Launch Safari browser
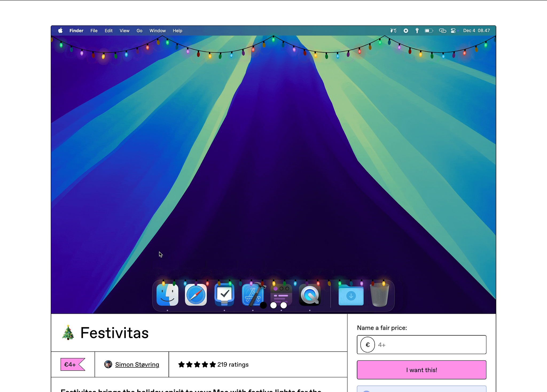Viewport: 547px width, 392px height. point(195,294)
